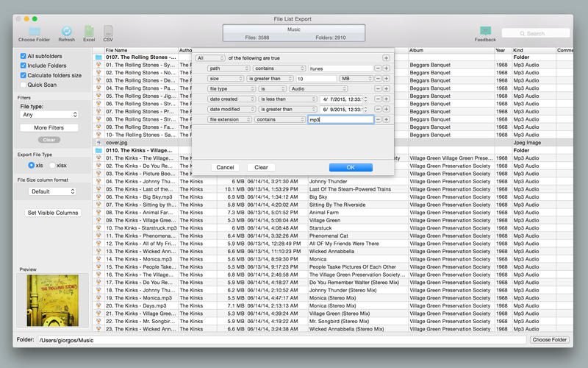The width and height of the screenshot is (588, 368).
Task: Add rule after file extension row
Action: pos(386,119)
